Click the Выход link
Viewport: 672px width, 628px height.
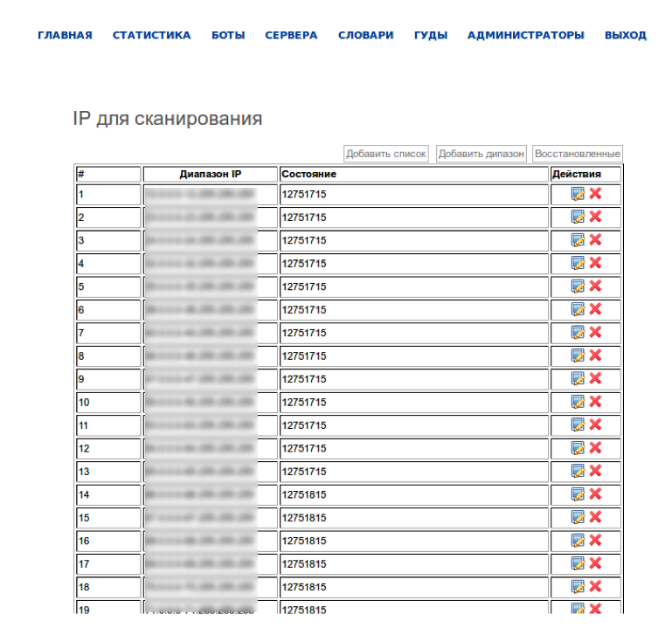coord(625,36)
